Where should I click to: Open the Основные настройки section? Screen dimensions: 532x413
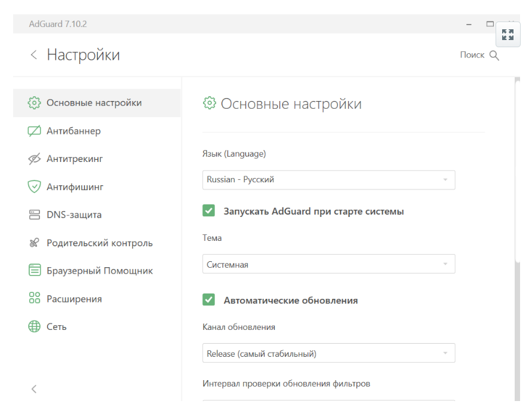point(97,103)
